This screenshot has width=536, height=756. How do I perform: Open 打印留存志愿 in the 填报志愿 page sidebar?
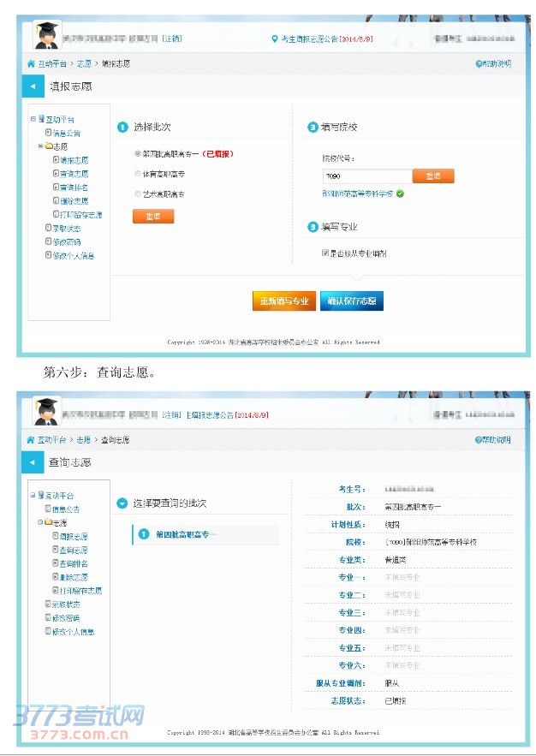tap(80, 215)
